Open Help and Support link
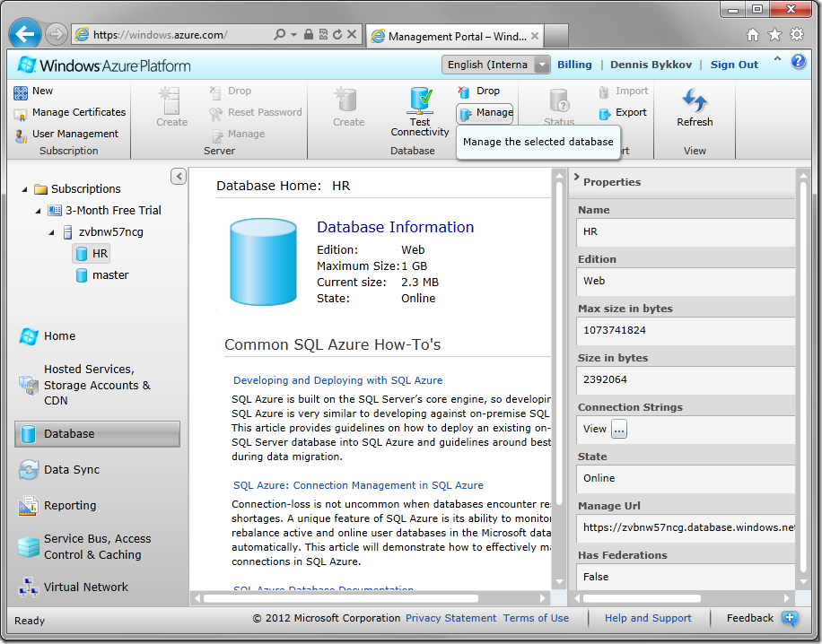 tap(648, 618)
